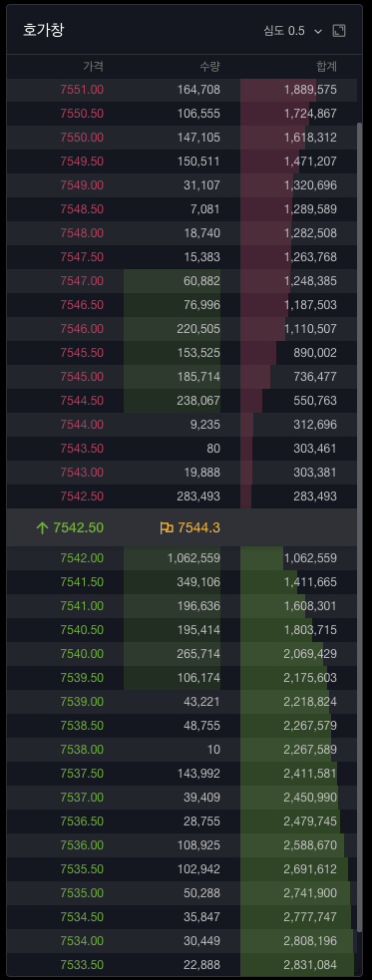This screenshot has height=980, width=372.
Task: Click cumulative total 2,831,084
Action: [310, 965]
